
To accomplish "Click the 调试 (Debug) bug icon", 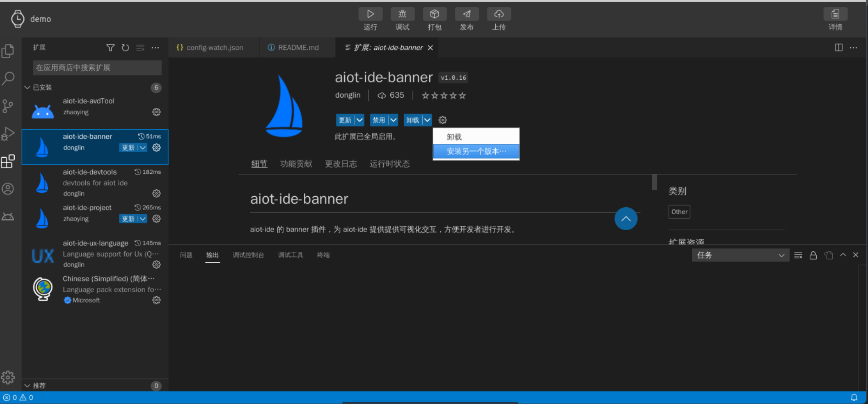I will [x=403, y=14].
